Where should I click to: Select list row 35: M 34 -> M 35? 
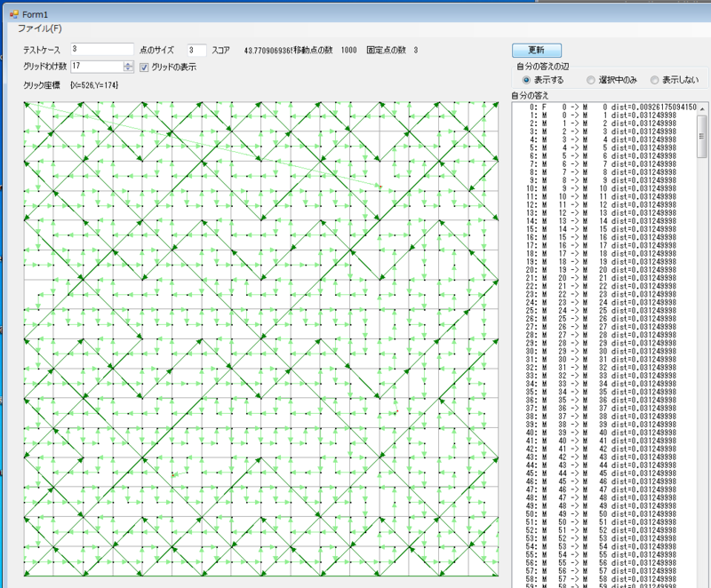tap(605, 392)
